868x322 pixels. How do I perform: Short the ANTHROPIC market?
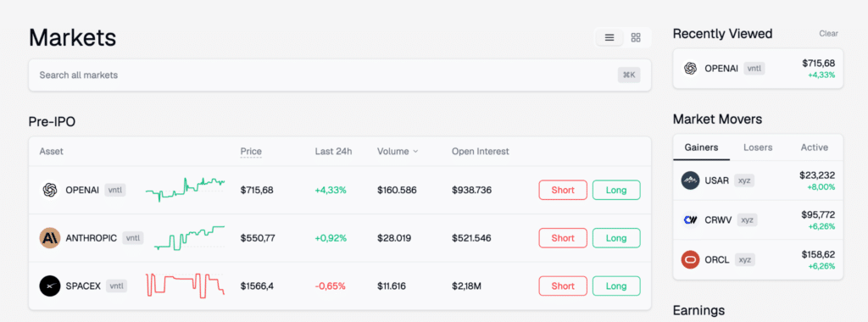click(563, 238)
